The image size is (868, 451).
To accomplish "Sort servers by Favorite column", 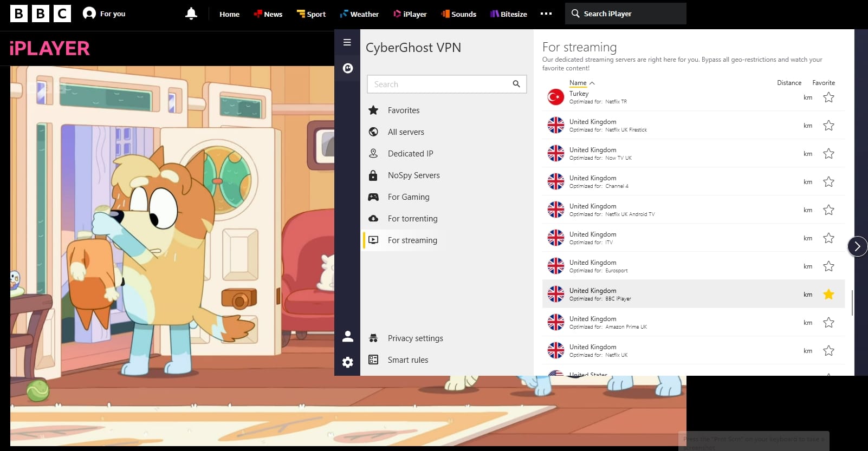I will pyautogui.click(x=824, y=83).
